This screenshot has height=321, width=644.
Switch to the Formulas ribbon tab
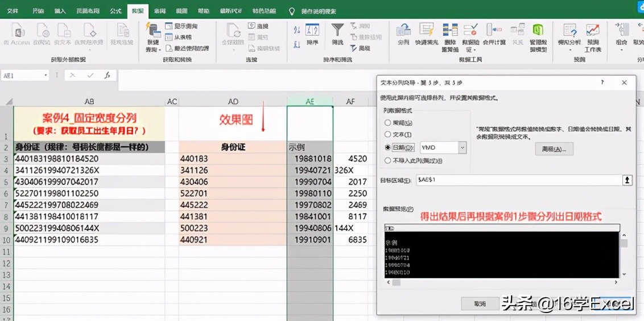click(x=115, y=11)
